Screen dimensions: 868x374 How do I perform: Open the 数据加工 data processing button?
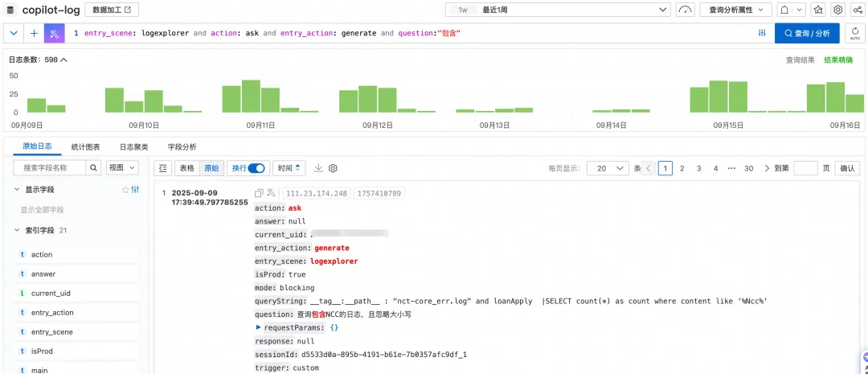112,10
